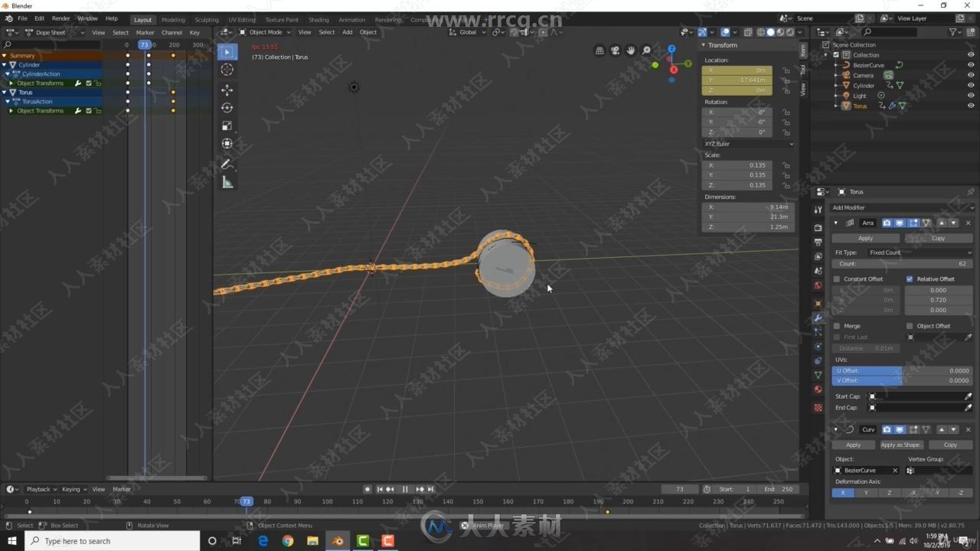Open the Render properties tab
Image resolution: width=980 pixels, height=551 pixels.
(818, 227)
